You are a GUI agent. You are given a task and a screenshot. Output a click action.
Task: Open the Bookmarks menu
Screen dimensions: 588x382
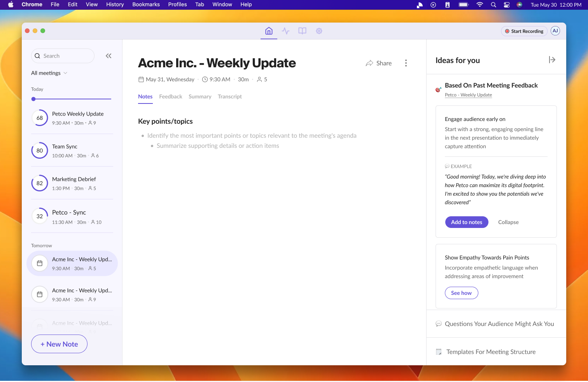(x=146, y=5)
